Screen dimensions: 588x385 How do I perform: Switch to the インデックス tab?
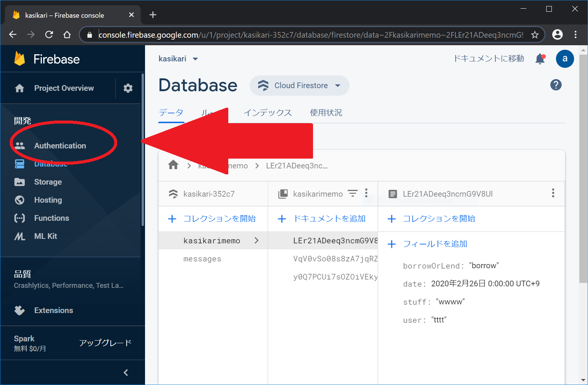click(x=268, y=113)
